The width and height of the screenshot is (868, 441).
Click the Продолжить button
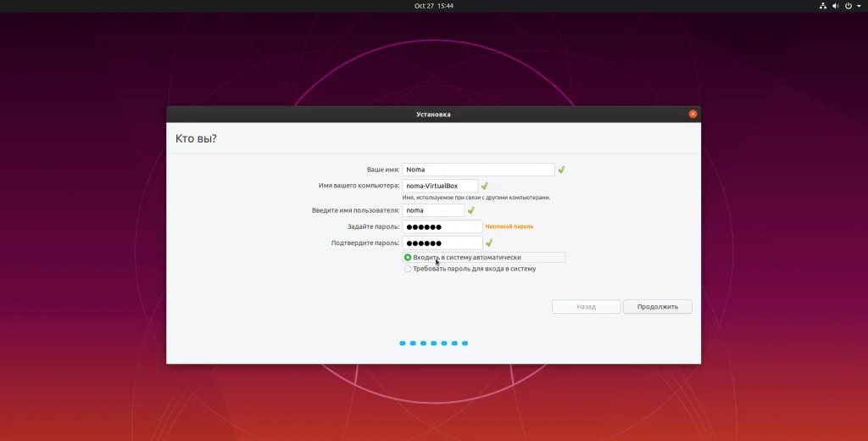tap(658, 306)
